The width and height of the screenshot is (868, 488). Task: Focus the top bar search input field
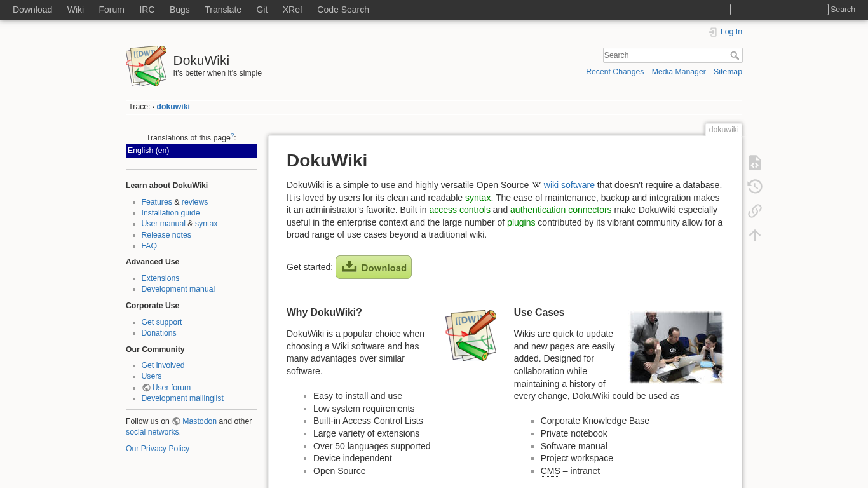(779, 10)
